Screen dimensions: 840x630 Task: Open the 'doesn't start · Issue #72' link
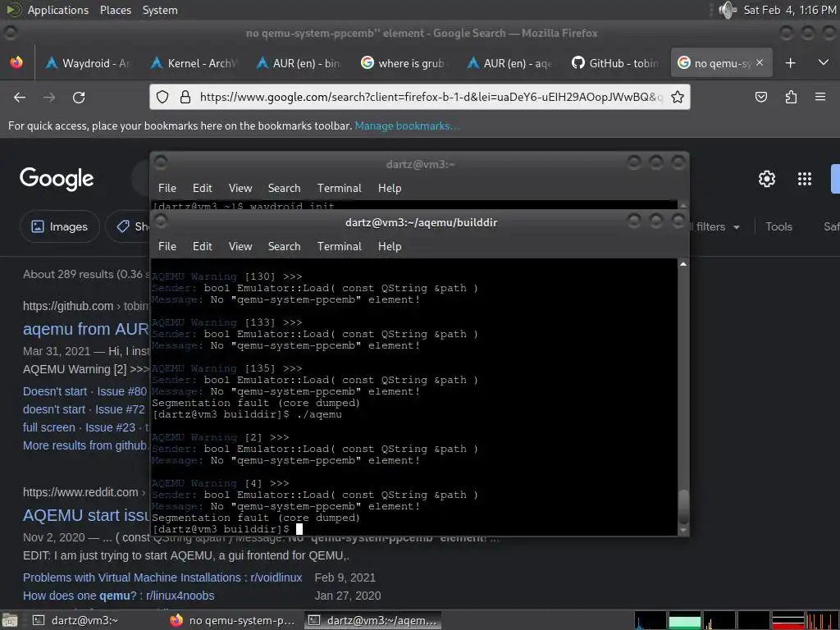[x=84, y=410]
